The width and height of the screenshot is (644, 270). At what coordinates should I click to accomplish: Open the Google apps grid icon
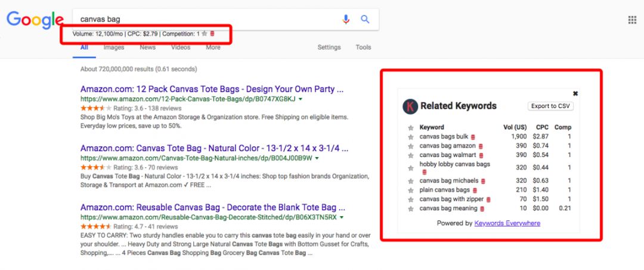click(x=632, y=20)
